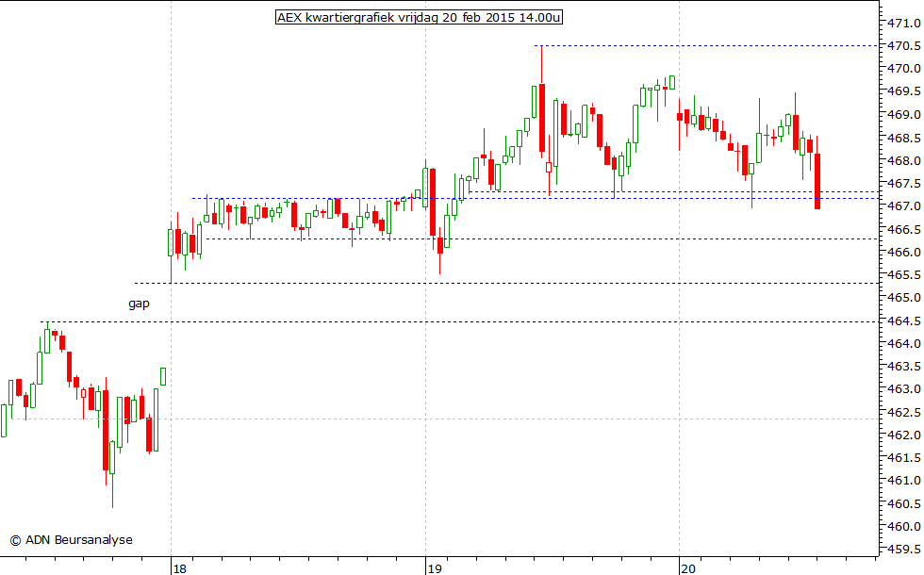This screenshot has height=575, width=924.
Task: Click the ADN Beursanalyse copyright text
Action: (x=72, y=539)
